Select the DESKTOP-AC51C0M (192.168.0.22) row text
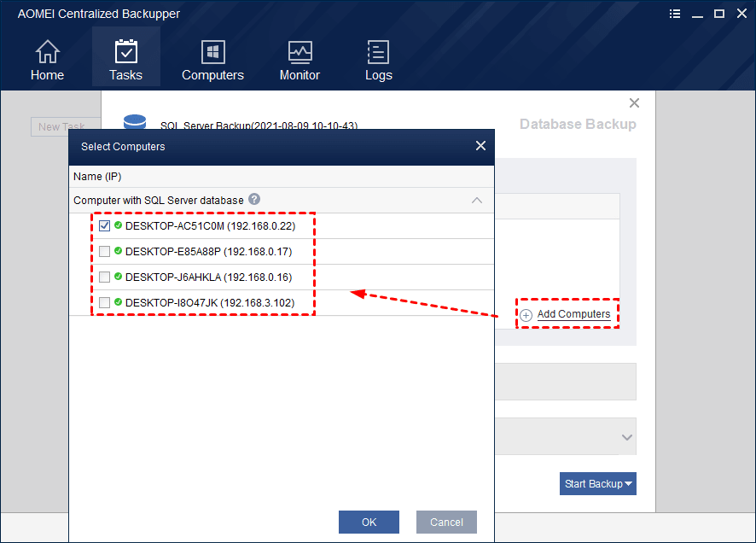 tap(210, 225)
